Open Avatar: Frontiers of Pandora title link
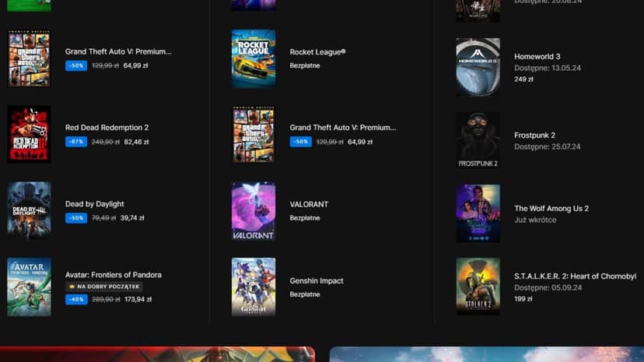This screenshot has width=644, height=362. pos(114,275)
